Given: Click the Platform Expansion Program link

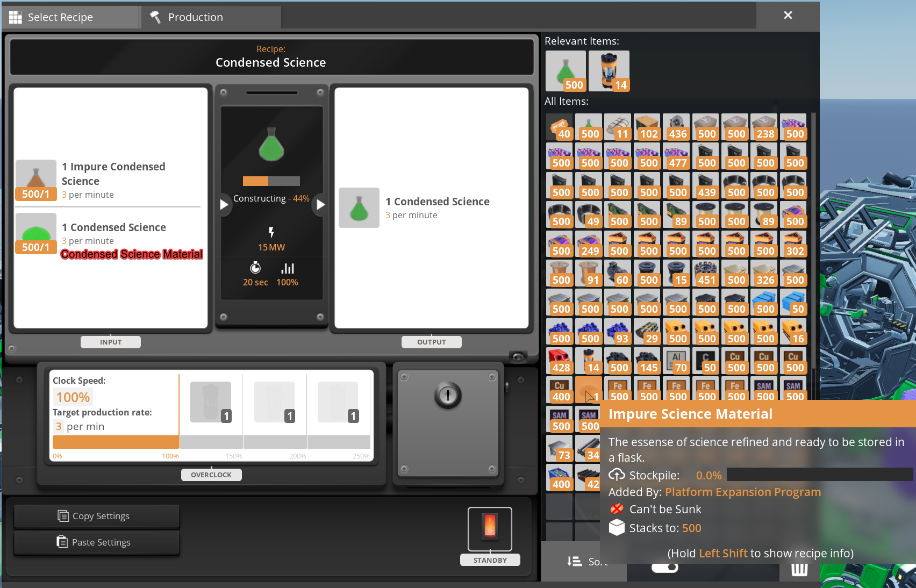Looking at the screenshot, I should [x=743, y=492].
